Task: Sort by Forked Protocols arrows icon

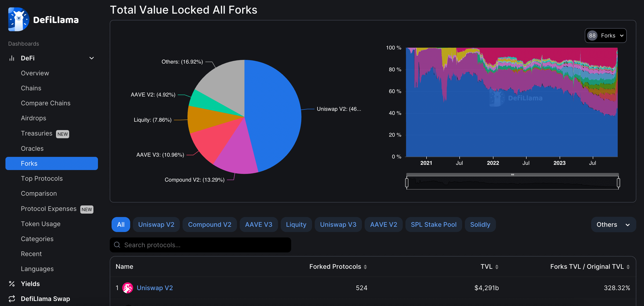Action: click(365, 267)
